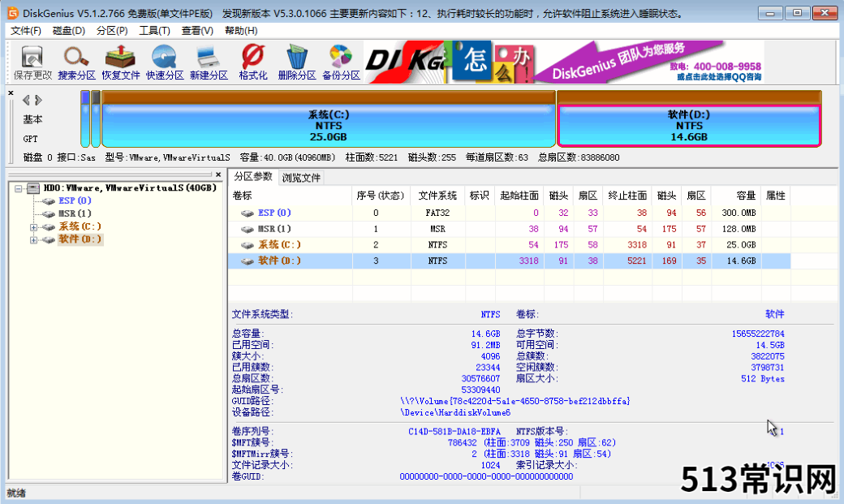Expand the 软件(D:) tree node

tap(33, 240)
